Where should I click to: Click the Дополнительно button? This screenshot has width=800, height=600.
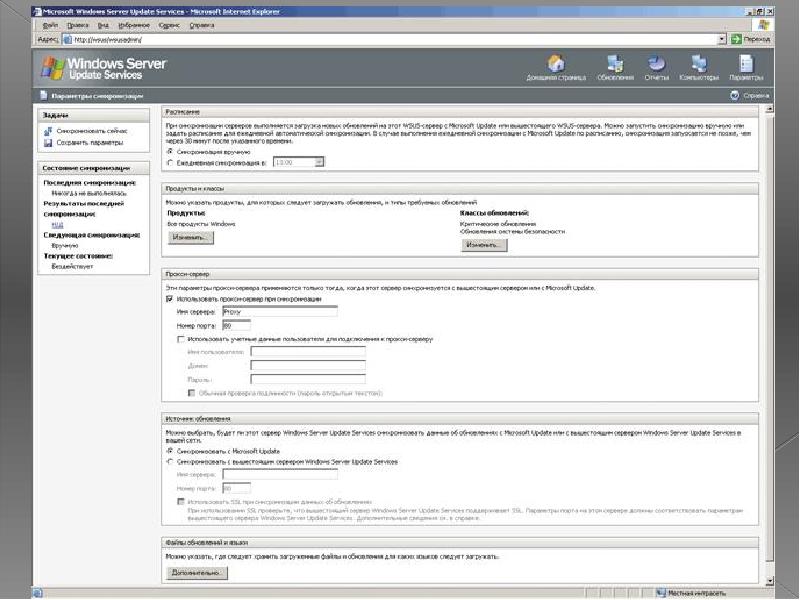point(197,573)
